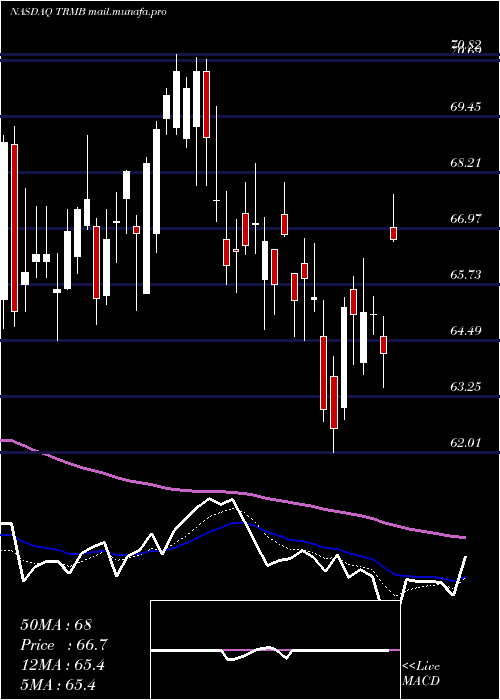Click the 62.01 price level label
500x700 pixels.
click(x=466, y=443)
